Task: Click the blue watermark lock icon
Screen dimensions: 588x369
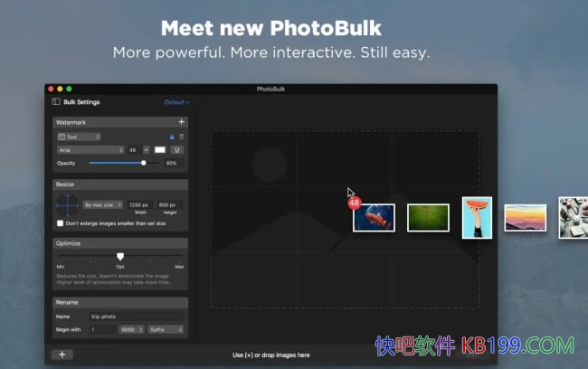Action: pyautogui.click(x=172, y=137)
